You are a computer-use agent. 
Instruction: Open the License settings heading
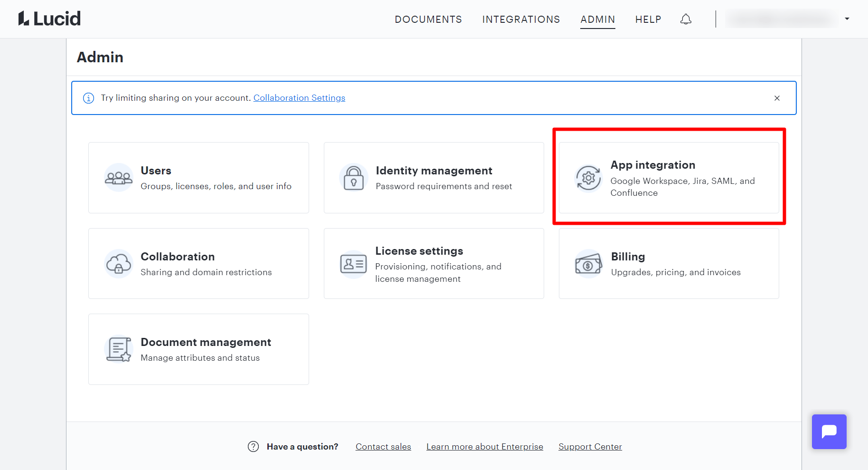pos(419,251)
